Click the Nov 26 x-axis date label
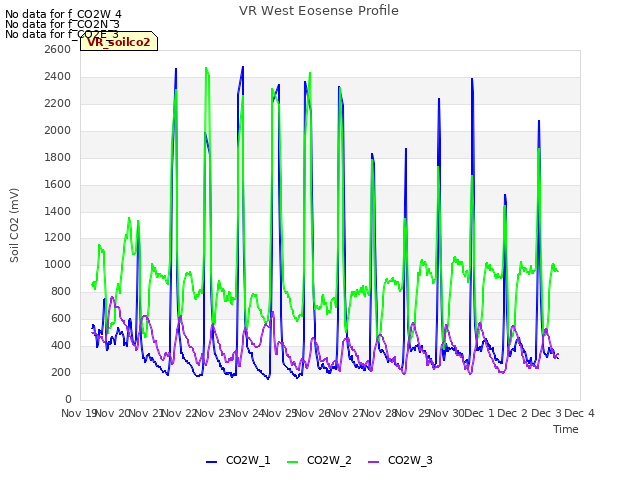640x480 pixels. pyautogui.click(x=312, y=413)
